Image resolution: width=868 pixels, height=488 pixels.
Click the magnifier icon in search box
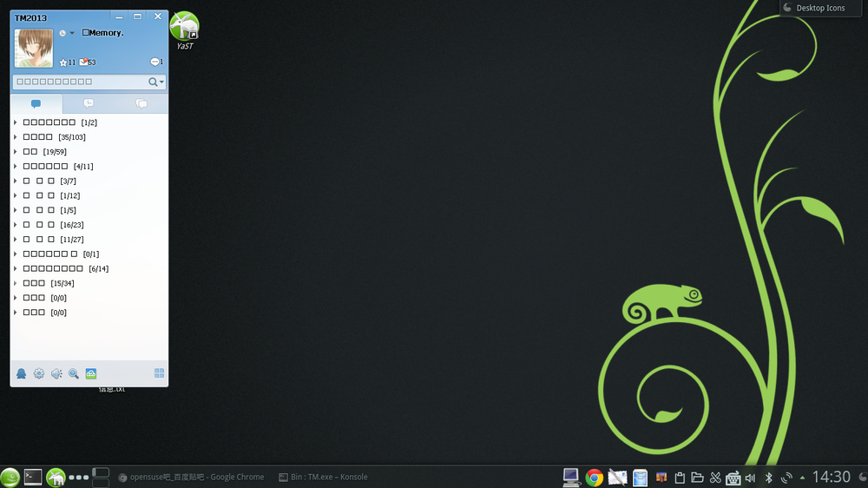click(x=153, y=82)
